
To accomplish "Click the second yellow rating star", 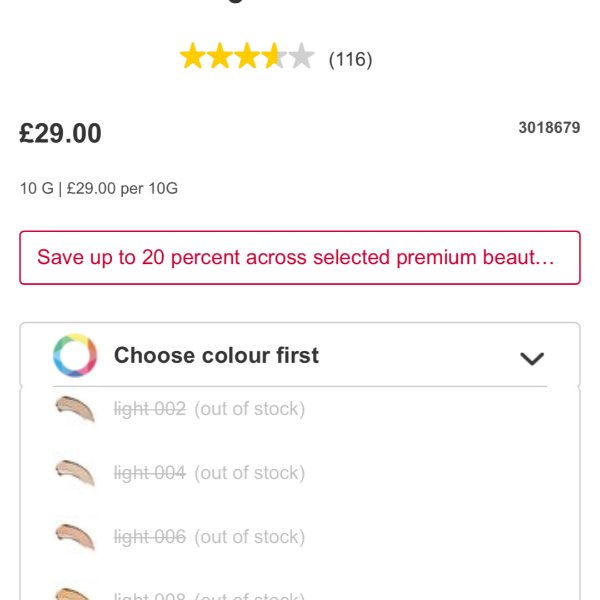I will point(220,56).
